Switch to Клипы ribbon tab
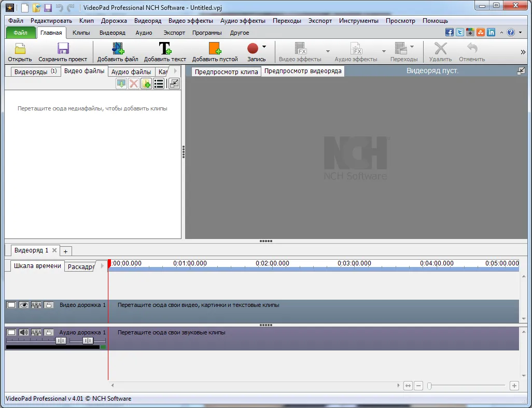Viewport: 532px width, 408px height. (x=81, y=33)
